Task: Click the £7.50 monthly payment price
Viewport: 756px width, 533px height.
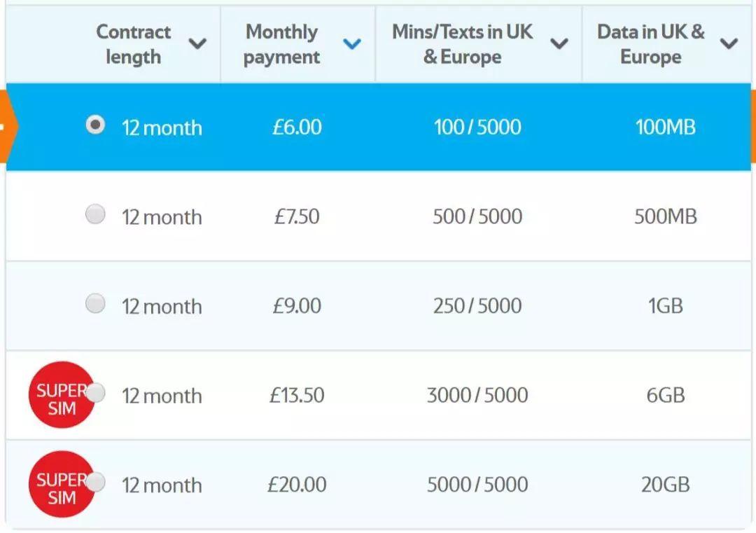Action: [297, 216]
